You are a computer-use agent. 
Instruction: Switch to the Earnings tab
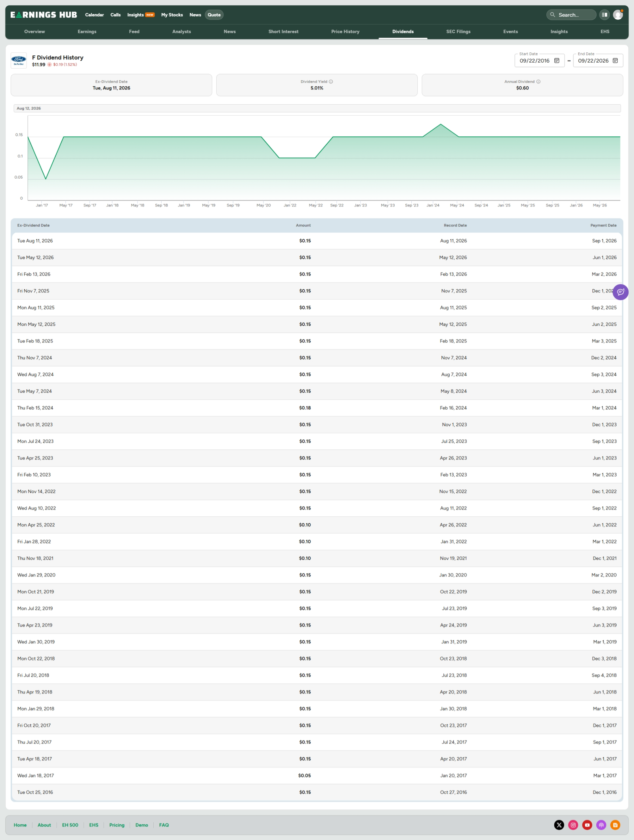click(87, 32)
